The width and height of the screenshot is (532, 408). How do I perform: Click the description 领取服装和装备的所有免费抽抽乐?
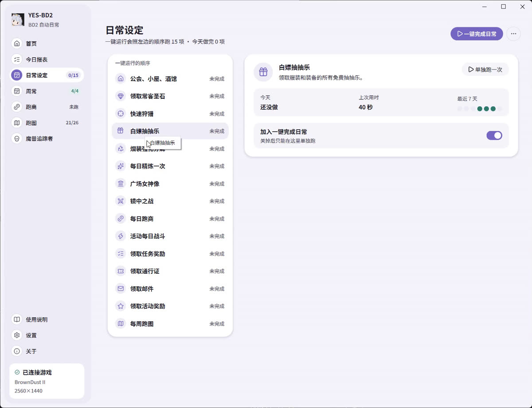321,78
